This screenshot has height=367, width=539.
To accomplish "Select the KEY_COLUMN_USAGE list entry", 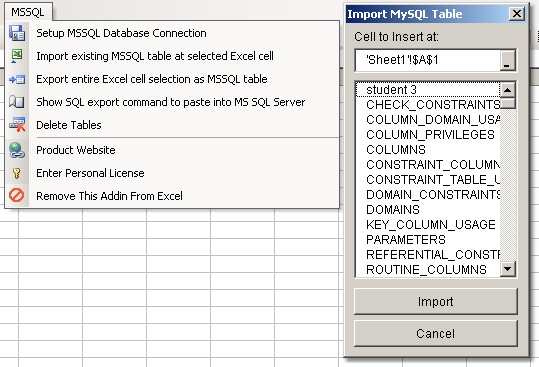I will click(x=428, y=225).
